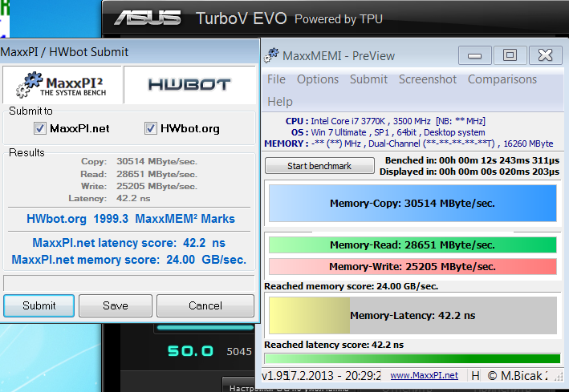Click the Latency 42.2 ns result
The width and height of the screenshot is (569, 392).
coord(109,198)
